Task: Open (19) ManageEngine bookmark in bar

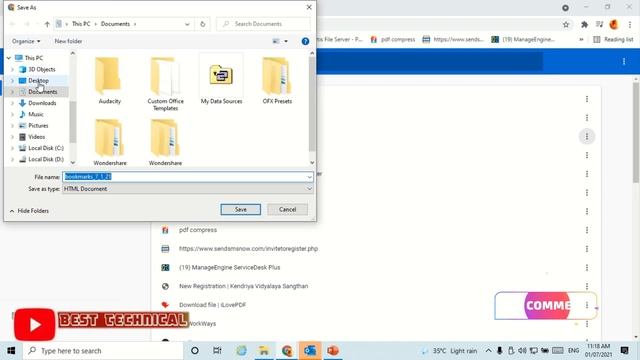Action: pyautogui.click(x=523, y=40)
